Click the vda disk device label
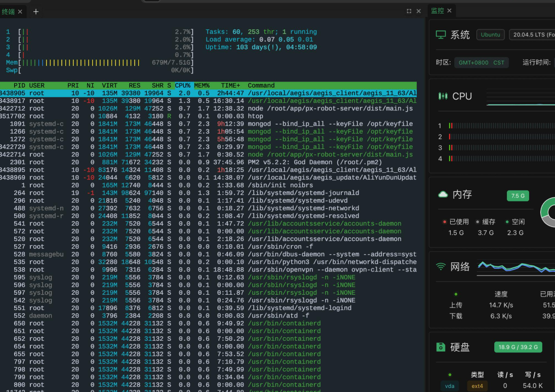Screen dimensions: 555x392 click(x=450, y=386)
